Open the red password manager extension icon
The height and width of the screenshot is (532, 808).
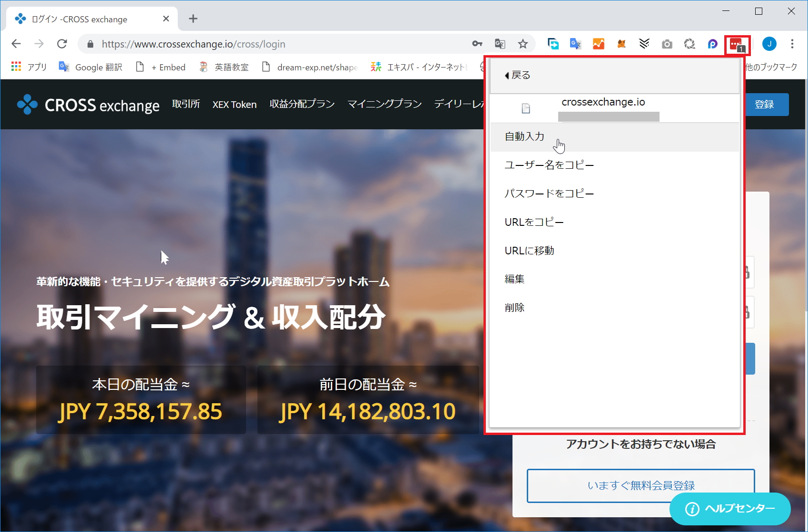tap(737, 45)
